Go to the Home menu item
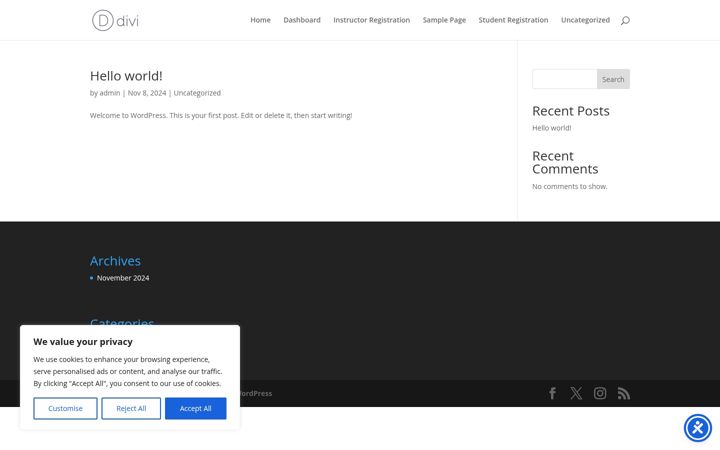The image size is (720, 450). coord(260,20)
